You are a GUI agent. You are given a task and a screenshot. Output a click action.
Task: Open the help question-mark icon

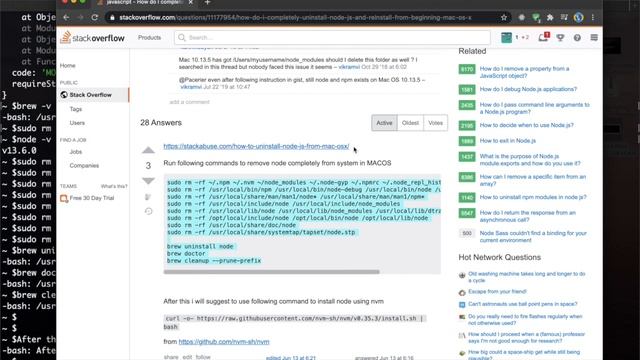pyautogui.click(x=577, y=38)
